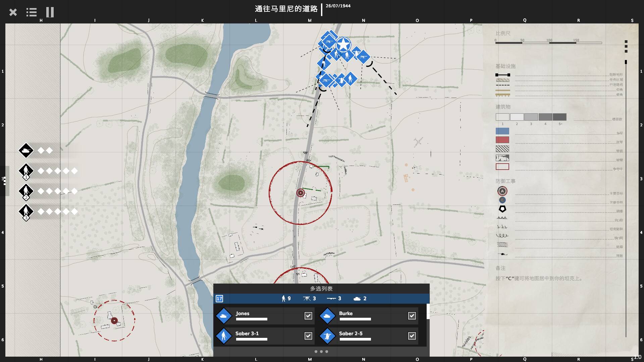Deselect Saber 2-5 using its checkbox
The image size is (644, 362).
(412, 336)
